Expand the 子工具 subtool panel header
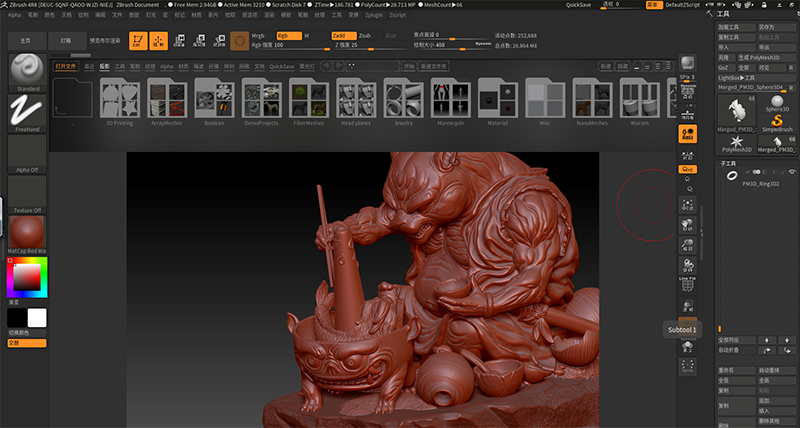Viewport: 800px width, 428px height. [x=728, y=163]
